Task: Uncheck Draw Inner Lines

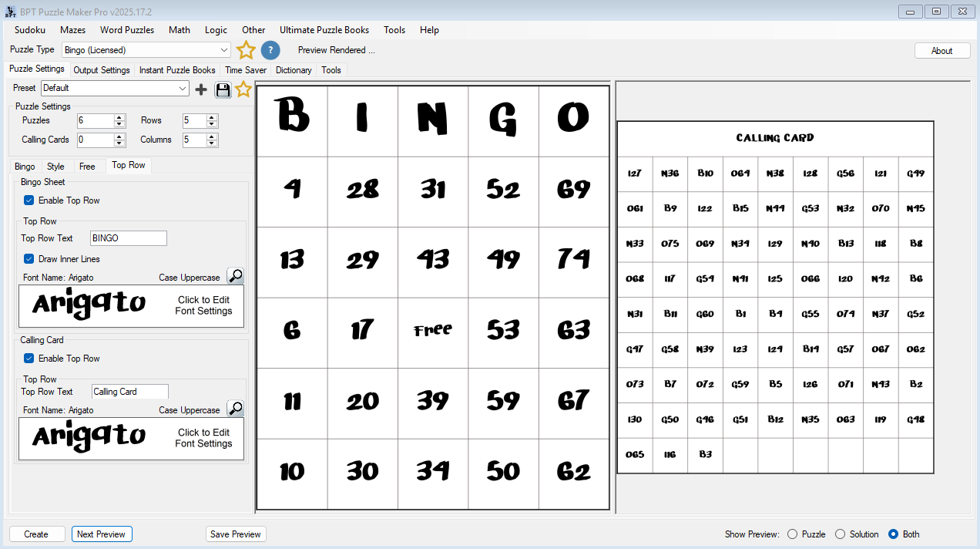Action: tap(28, 259)
